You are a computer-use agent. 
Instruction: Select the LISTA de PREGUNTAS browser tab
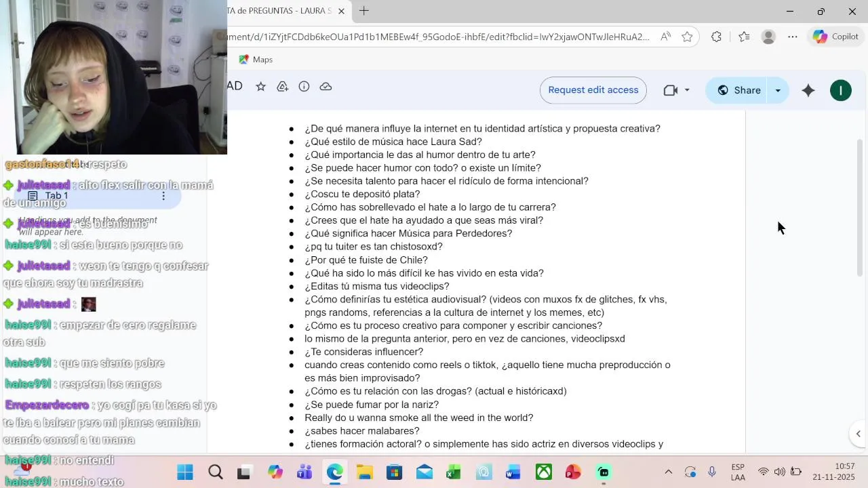(x=280, y=11)
